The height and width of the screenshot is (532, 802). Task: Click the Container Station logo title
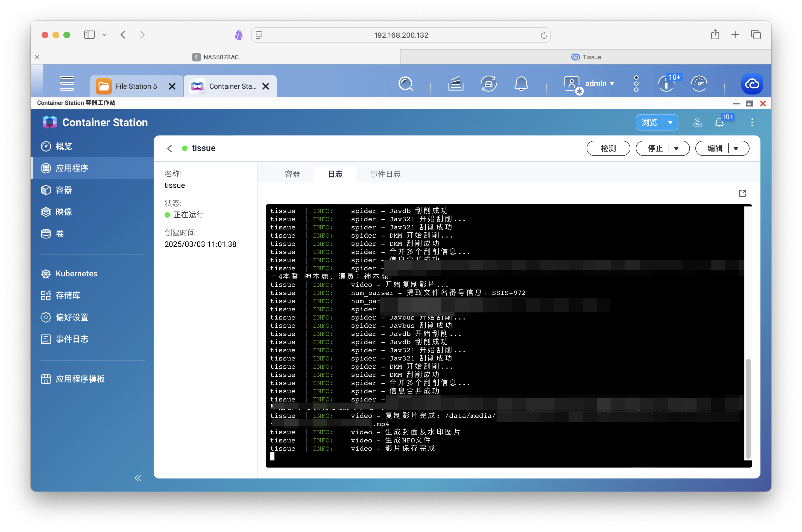pos(95,122)
